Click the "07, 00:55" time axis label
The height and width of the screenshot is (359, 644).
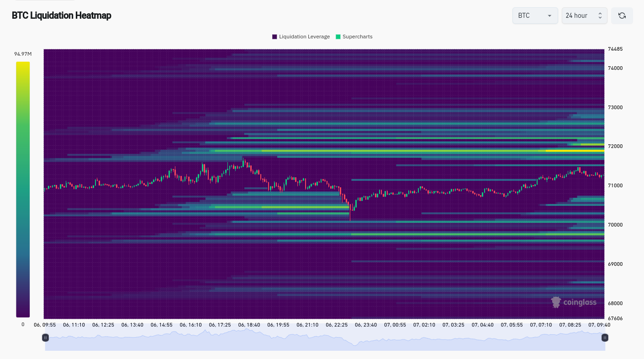coord(396,325)
